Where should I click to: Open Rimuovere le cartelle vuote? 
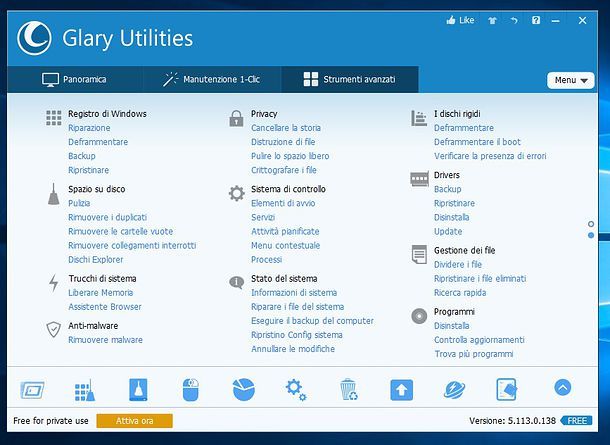pyautogui.click(x=121, y=231)
